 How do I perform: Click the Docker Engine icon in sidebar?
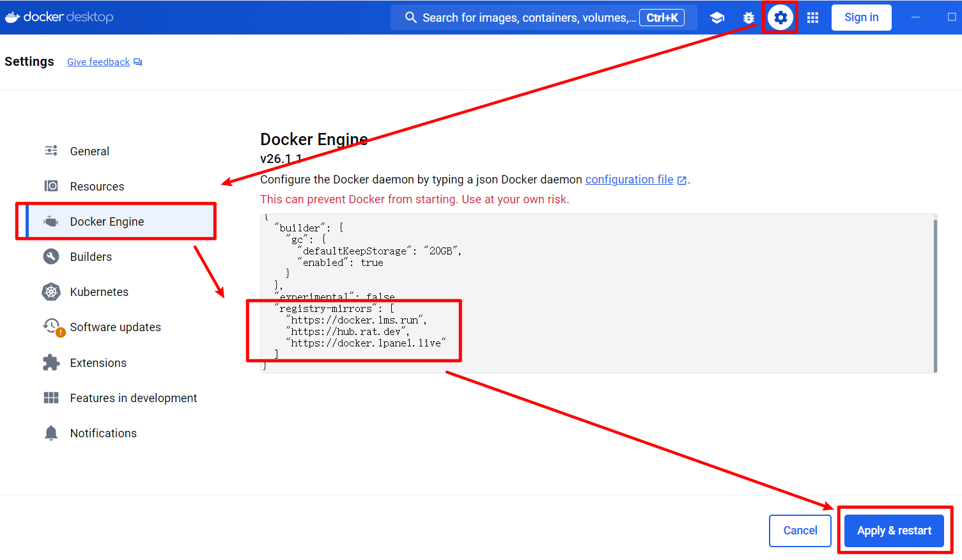click(x=51, y=221)
